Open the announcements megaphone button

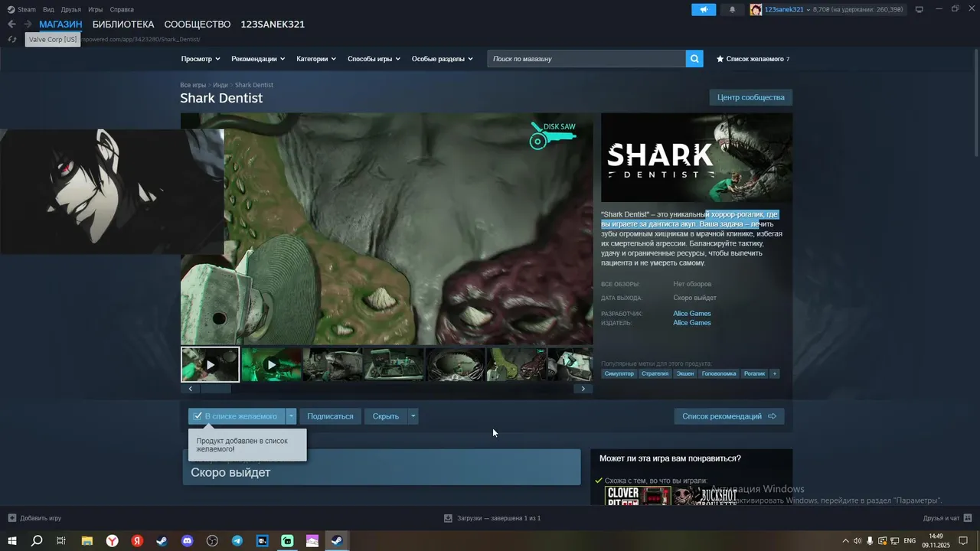point(704,9)
